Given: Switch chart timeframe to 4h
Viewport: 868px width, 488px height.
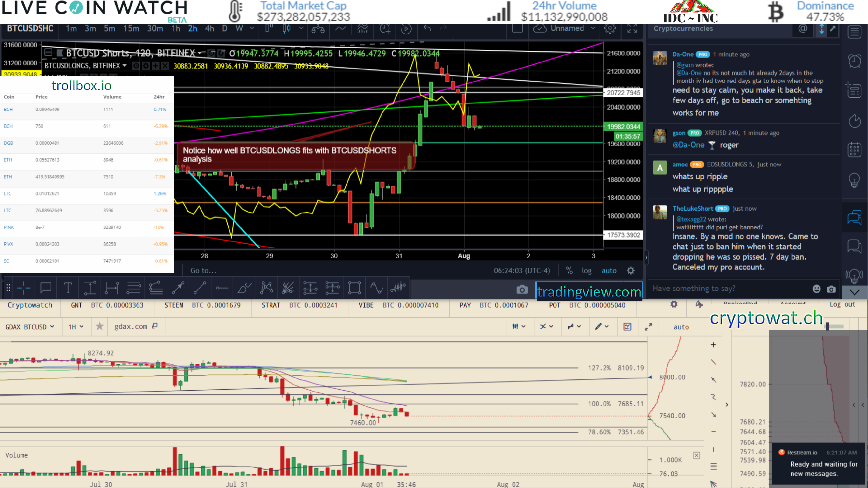Looking at the screenshot, I should coord(209,29).
